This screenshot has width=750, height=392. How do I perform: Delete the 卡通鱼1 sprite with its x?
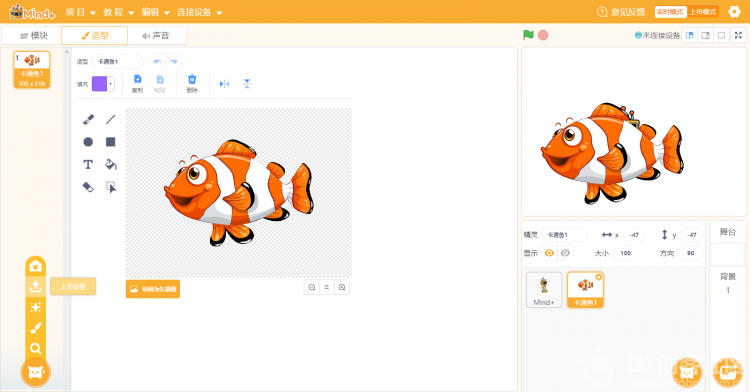[x=598, y=277]
